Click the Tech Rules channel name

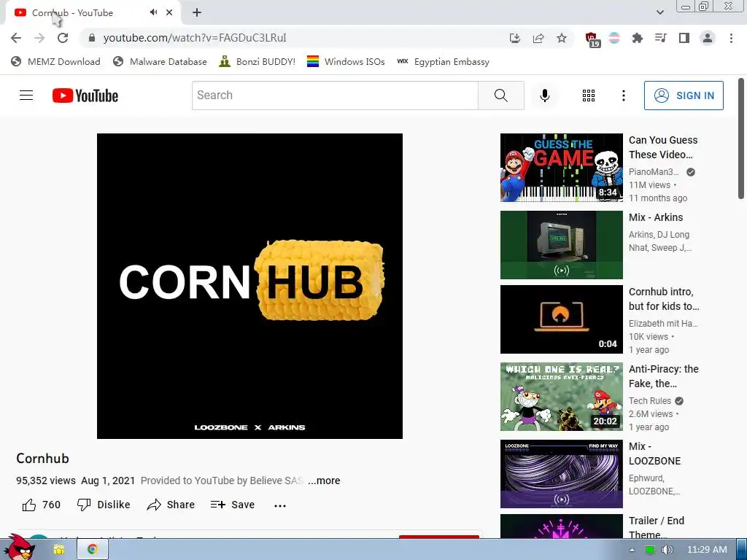650,401
